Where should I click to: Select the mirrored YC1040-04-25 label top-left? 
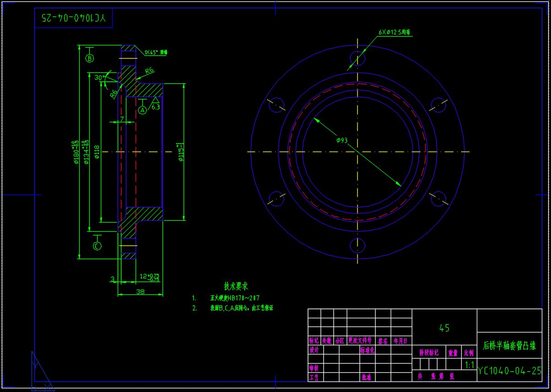[x=73, y=19]
